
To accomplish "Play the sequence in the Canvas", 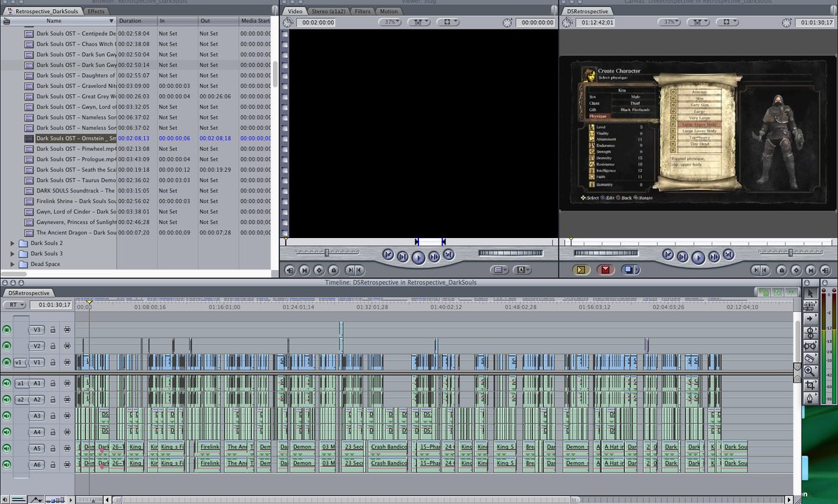I will pyautogui.click(x=697, y=256).
